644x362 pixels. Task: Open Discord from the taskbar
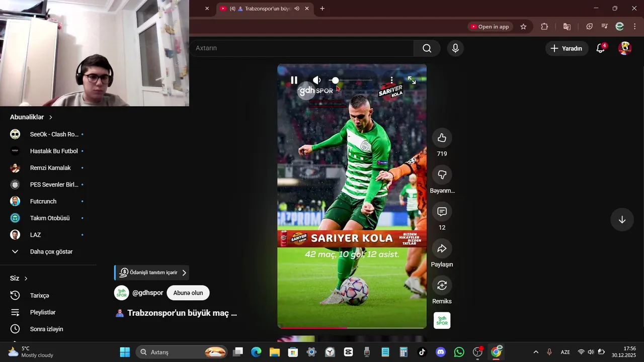click(x=441, y=352)
